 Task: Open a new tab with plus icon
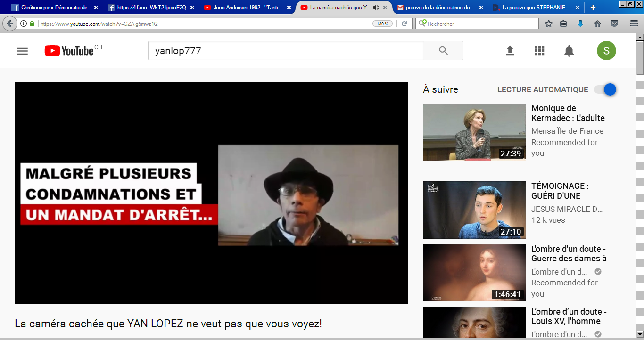pyautogui.click(x=593, y=8)
